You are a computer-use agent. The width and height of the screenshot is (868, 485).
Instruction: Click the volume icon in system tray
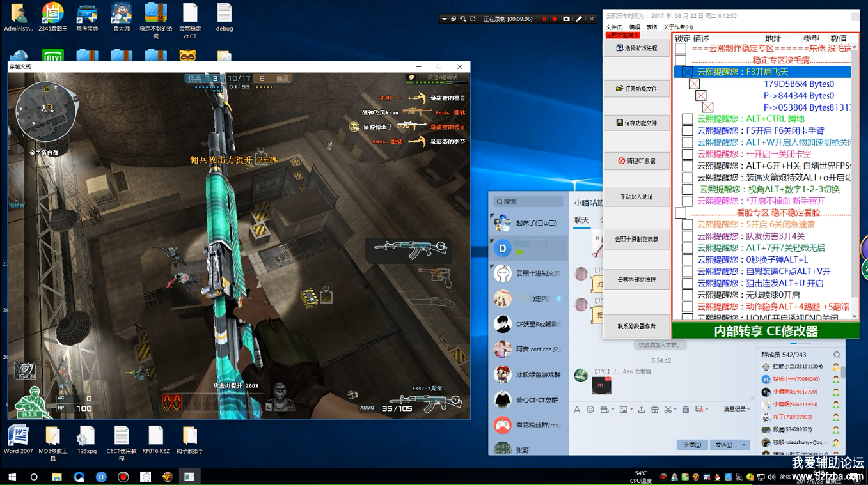coord(772,477)
